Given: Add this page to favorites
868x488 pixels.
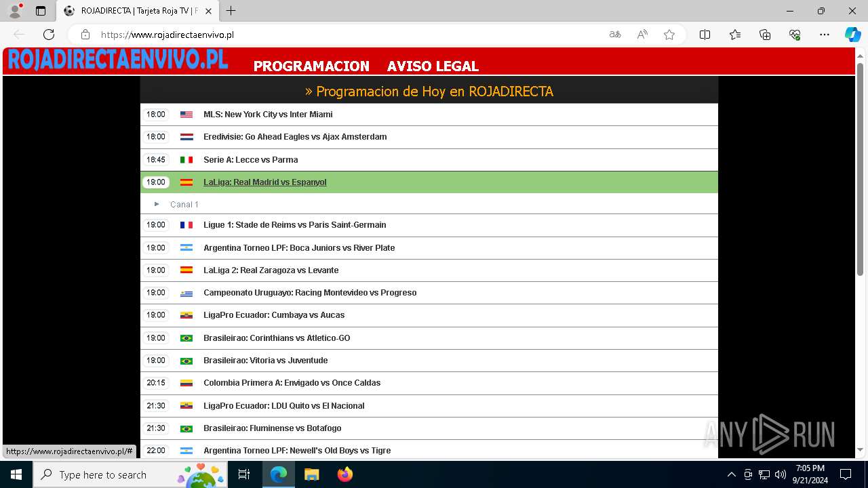Looking at the screenshot, I should [669, 35].
